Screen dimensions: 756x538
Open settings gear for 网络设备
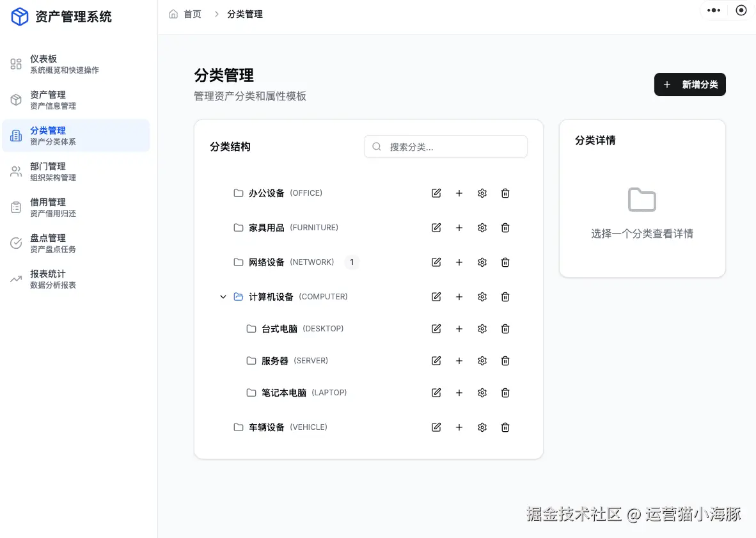coord(482,262)
